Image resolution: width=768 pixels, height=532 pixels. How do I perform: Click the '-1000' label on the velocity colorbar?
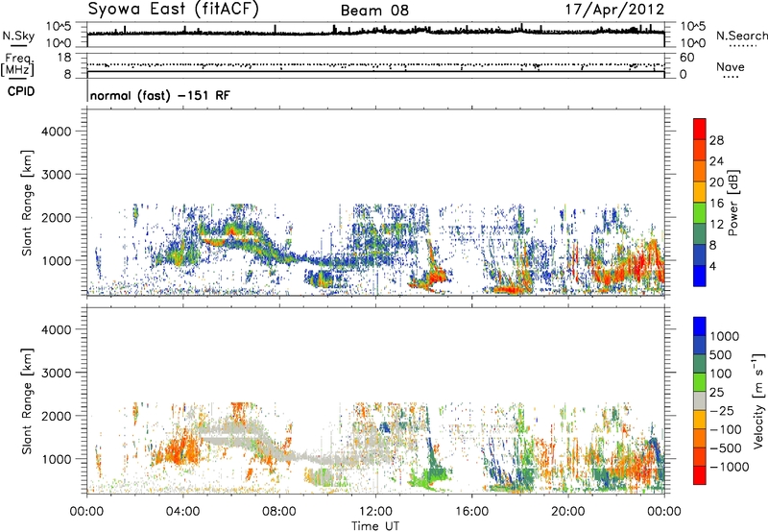click(729, 467)
